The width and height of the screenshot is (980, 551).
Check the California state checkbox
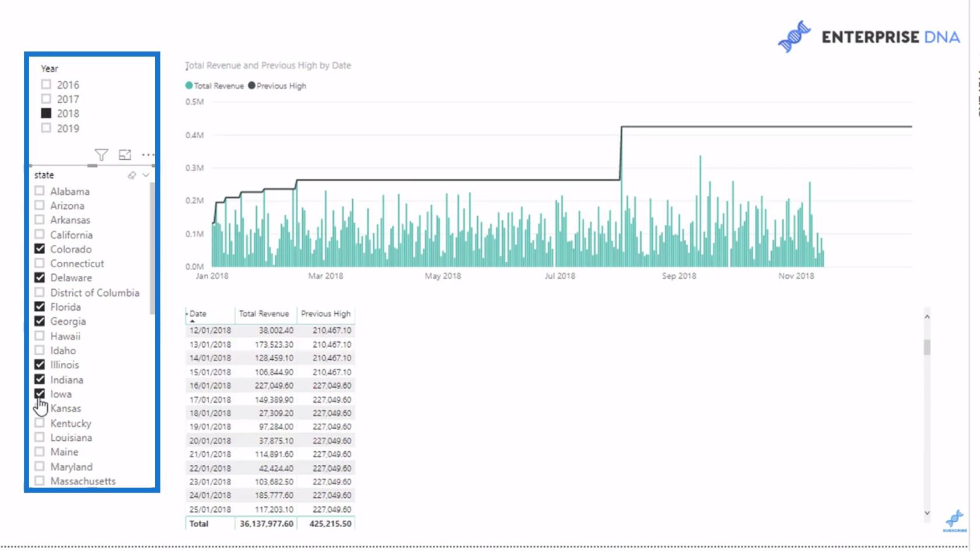tap(40, 234)
